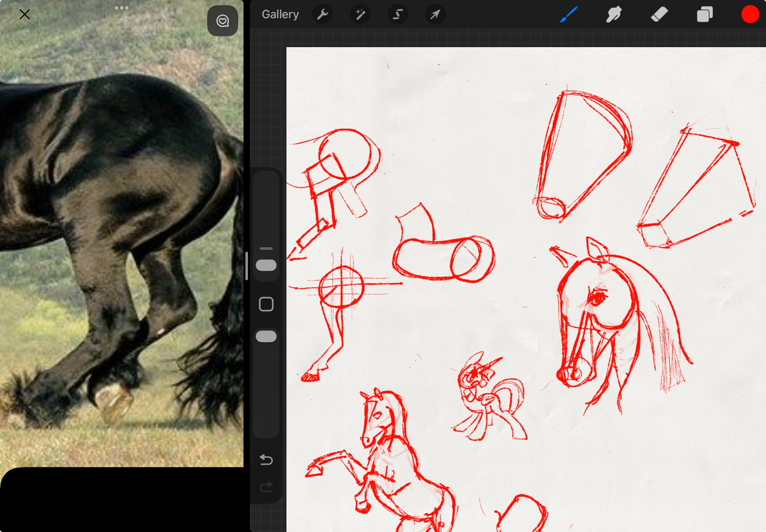Tap the heart favorite icon on photo

(x=223, y=21)
